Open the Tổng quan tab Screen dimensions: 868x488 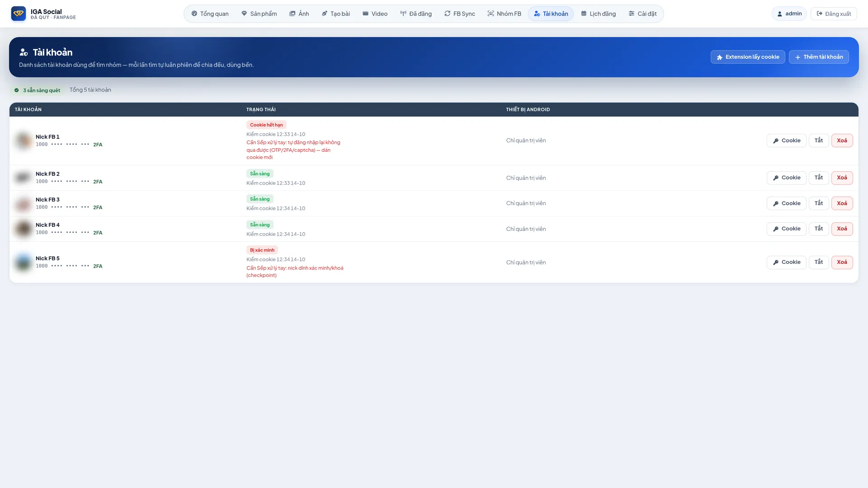[210, 14]
